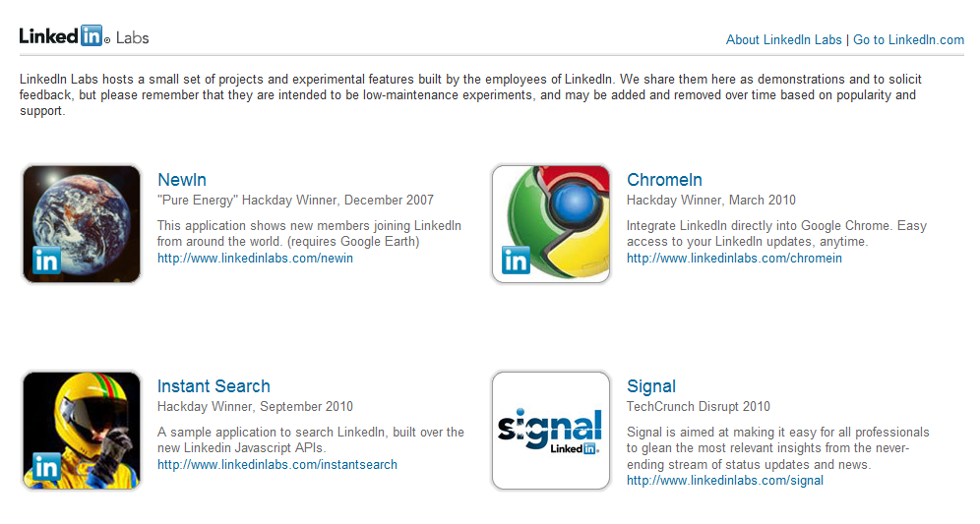Click the "in" badge on the helmet thumbnail
This screenshot has height=524, width=980.
[46, 467]
